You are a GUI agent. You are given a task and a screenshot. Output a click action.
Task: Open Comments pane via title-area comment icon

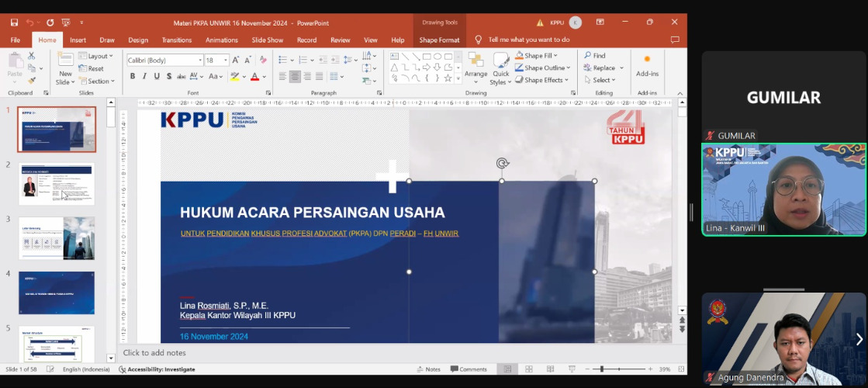675,40
